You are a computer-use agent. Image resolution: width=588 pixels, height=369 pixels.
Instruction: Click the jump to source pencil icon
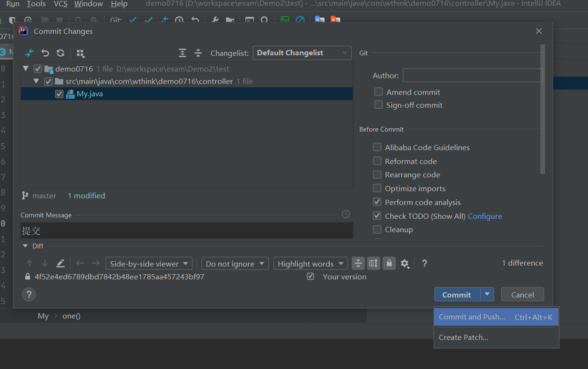pos(61,263)
